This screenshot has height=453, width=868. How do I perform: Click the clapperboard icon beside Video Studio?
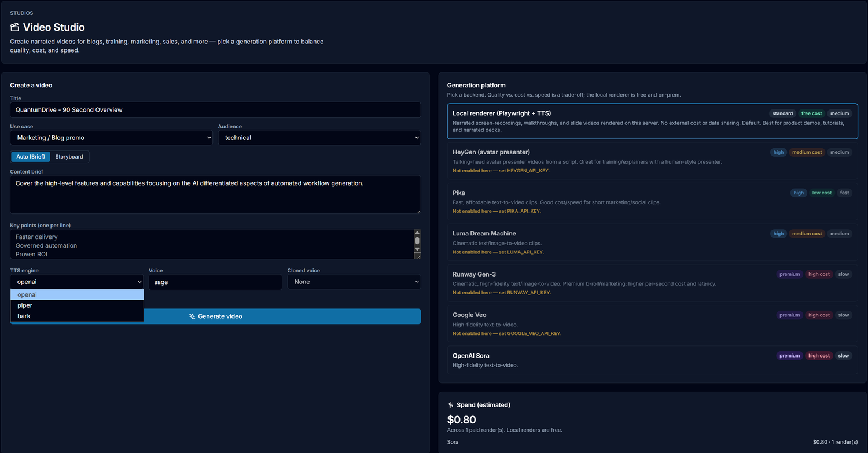pyautogui.click(x=14, y=27)
